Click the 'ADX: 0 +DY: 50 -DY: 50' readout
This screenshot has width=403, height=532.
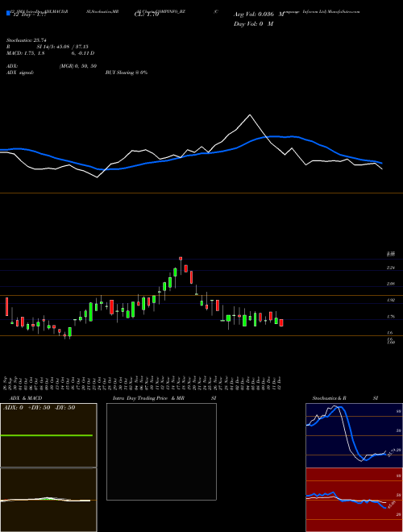point(39,408)
